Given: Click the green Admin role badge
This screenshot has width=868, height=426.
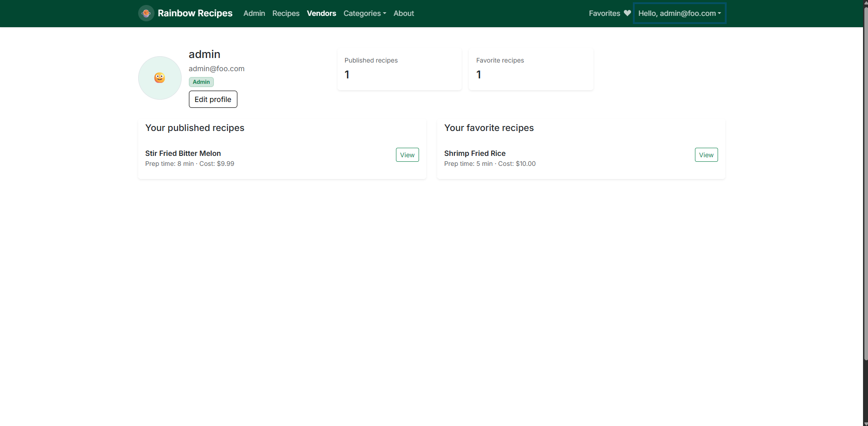Looking at the screenshot, I should [201, 82].
